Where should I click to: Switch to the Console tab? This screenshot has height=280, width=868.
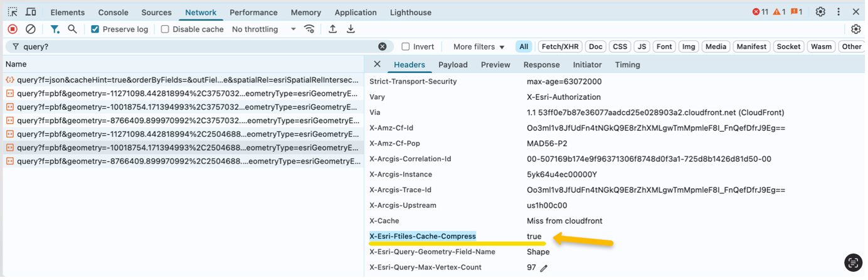pos(113,13)
